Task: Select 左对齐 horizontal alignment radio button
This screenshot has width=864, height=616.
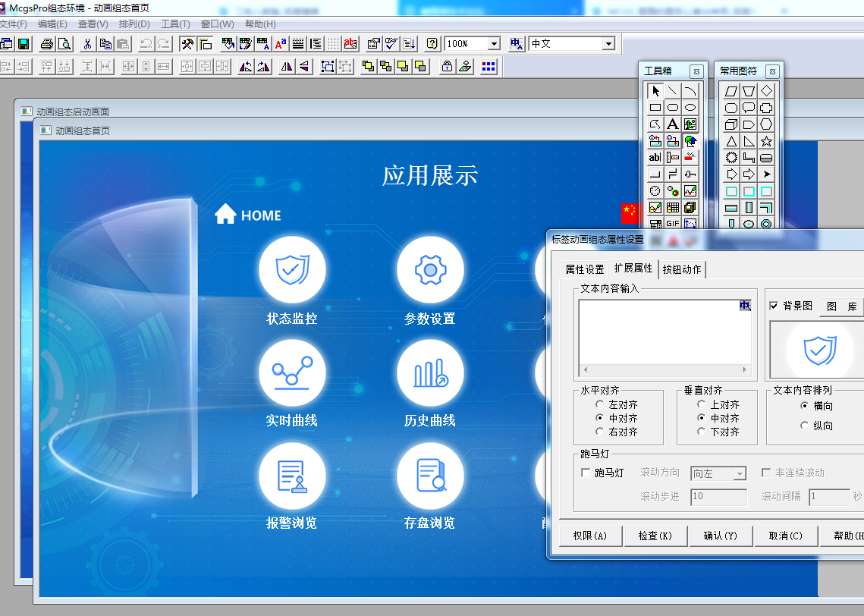Action: [601, 405]
